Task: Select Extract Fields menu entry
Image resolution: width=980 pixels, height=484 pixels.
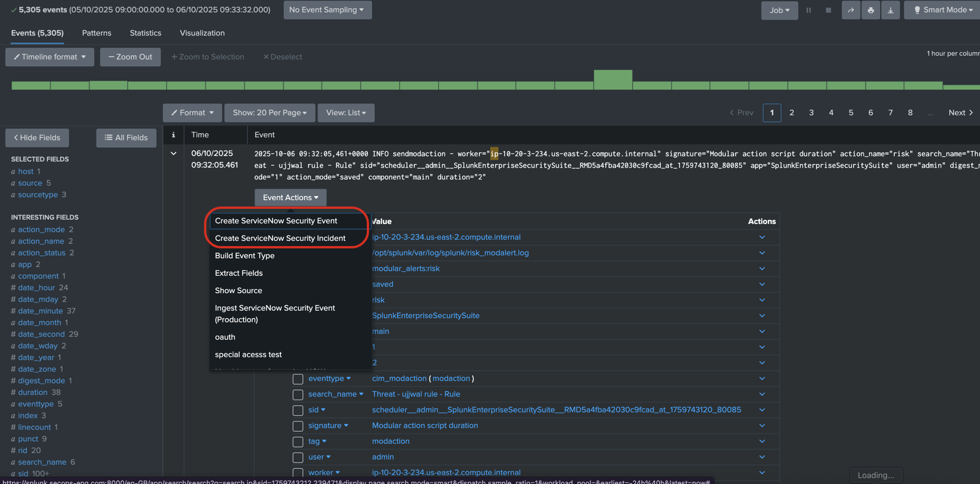Action: pyautogui.click(x=290, y=273)
